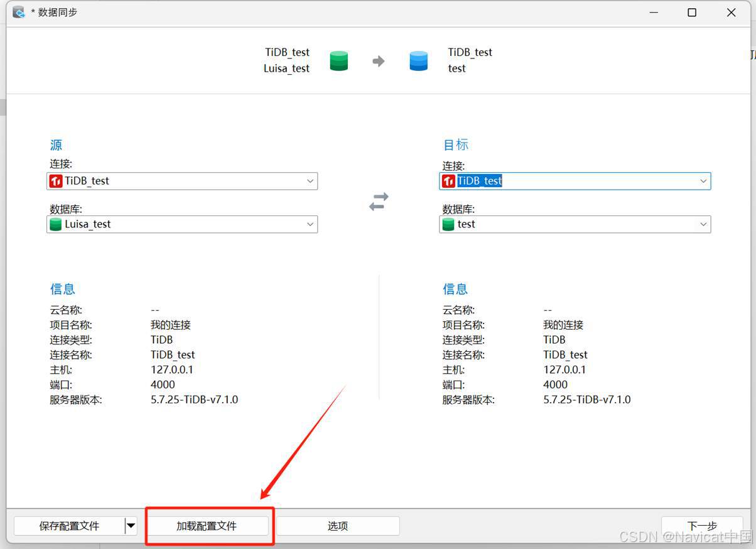Click target 项目名称 value 我的连接

(x=563, y=325)
